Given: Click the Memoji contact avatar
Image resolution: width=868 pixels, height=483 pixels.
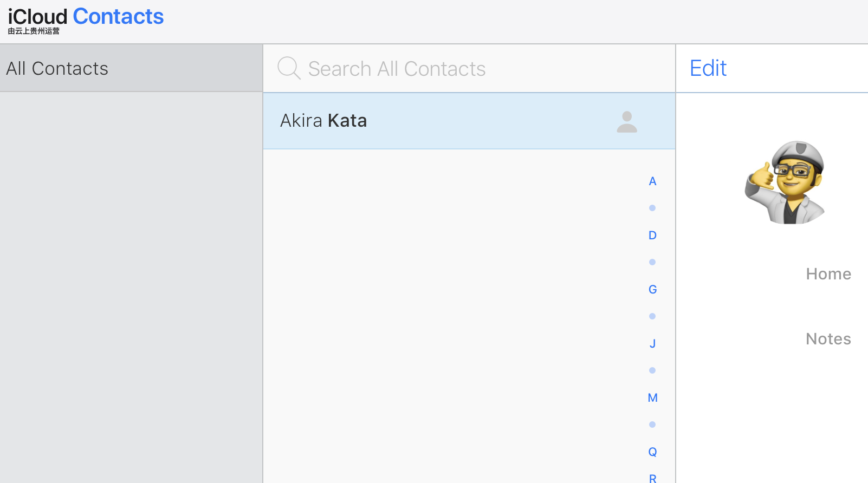Looking at the screenshot, I should click(x=786, y=183).
